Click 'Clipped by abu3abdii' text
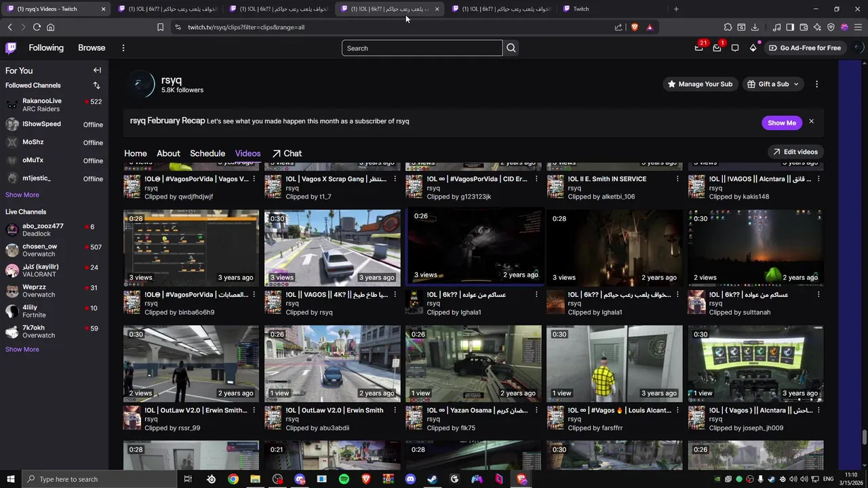The width and height of the screenshot is (868, 488). [317, 428]
